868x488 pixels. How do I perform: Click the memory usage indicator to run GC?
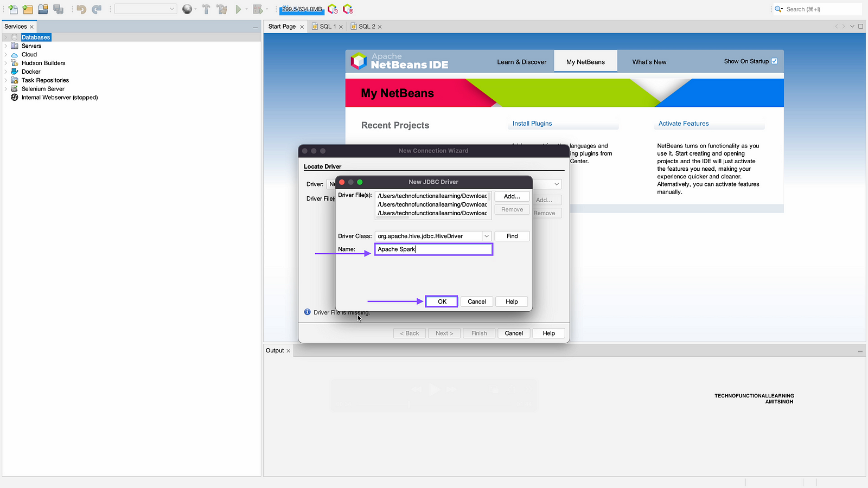coord(302,9)
